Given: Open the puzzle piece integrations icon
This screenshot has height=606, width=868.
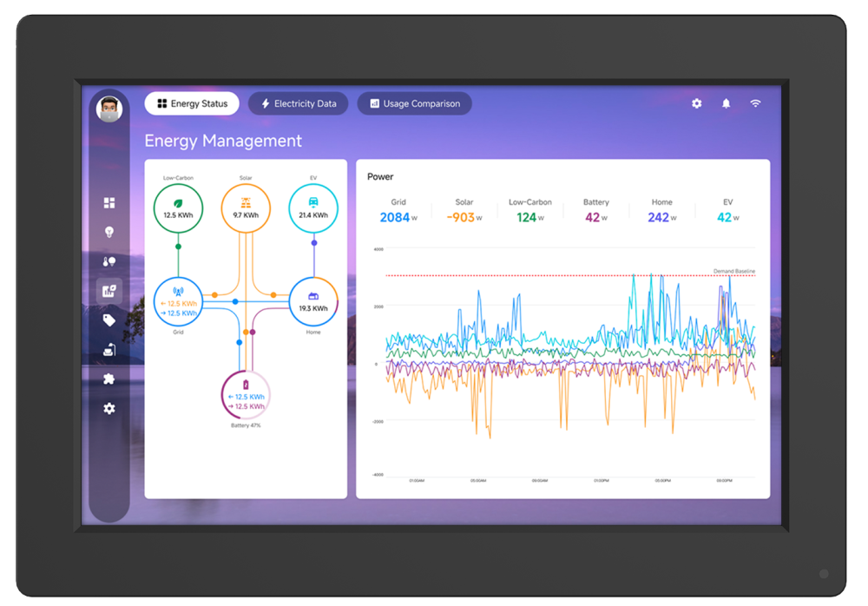Looking at the screenshot, I should pos(109,379).
